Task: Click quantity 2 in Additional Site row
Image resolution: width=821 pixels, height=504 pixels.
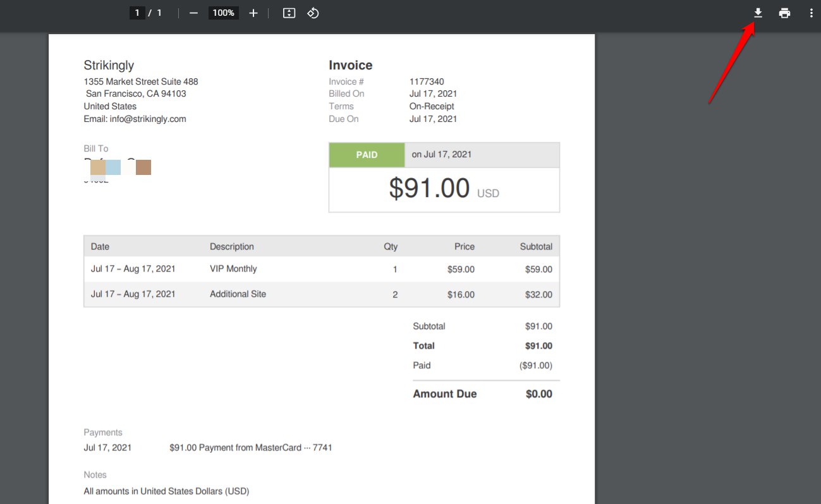Action: click(395, 294)
